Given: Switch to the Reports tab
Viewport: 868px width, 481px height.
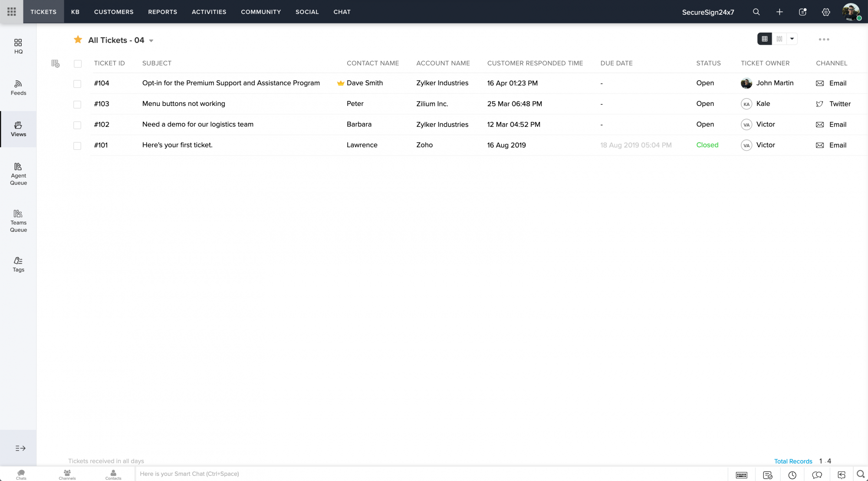Looking at the screenshot, I should click(162, 12).
